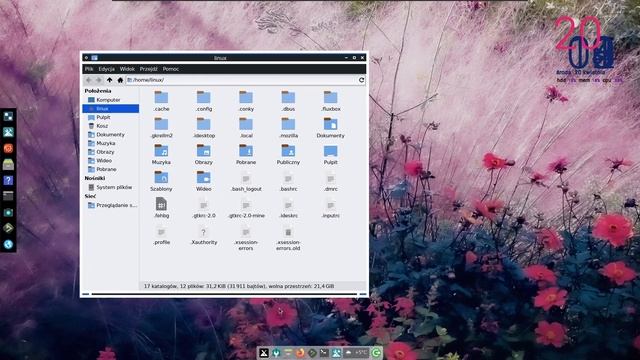Launch the orange round icon in left dock

(x=8, y=148)
